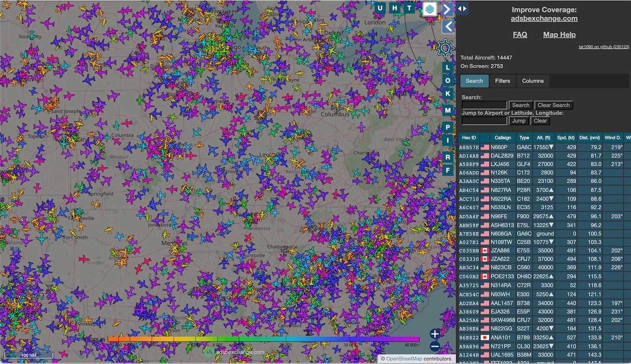Image resolution: width=631 pixels, height=364 pixels.
Task: Toggle the M map button
Action: [x=448, y=110]
